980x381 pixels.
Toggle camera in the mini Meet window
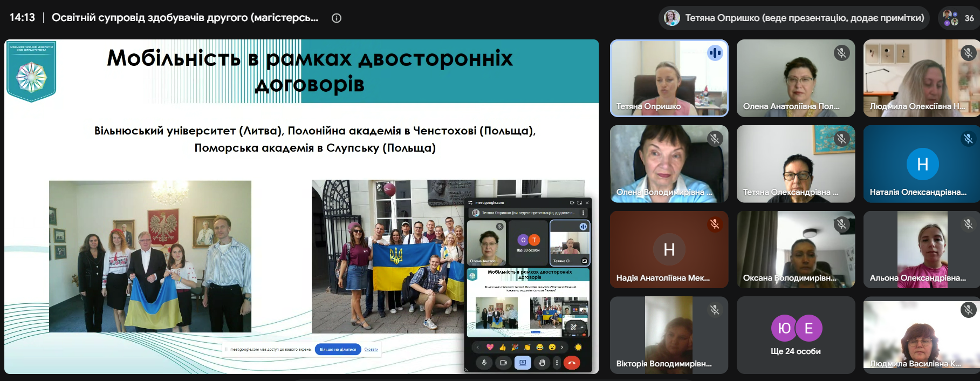(x=503, y=363)
